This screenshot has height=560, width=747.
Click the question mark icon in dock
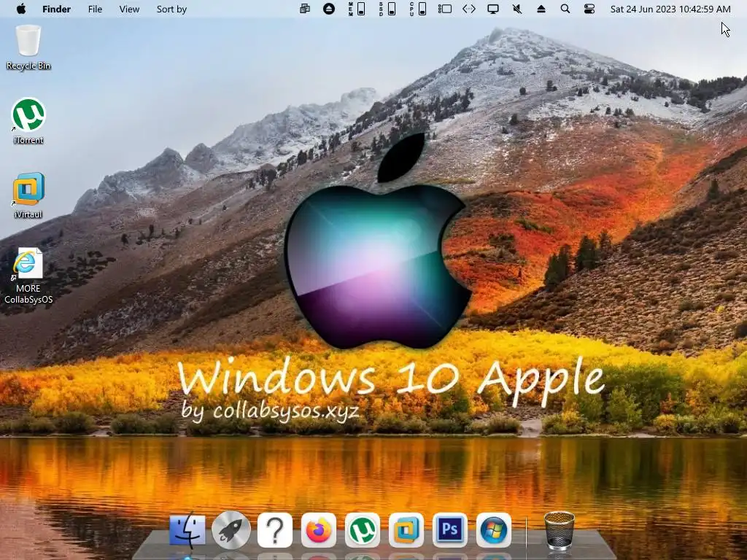click(x=275, y=530)
